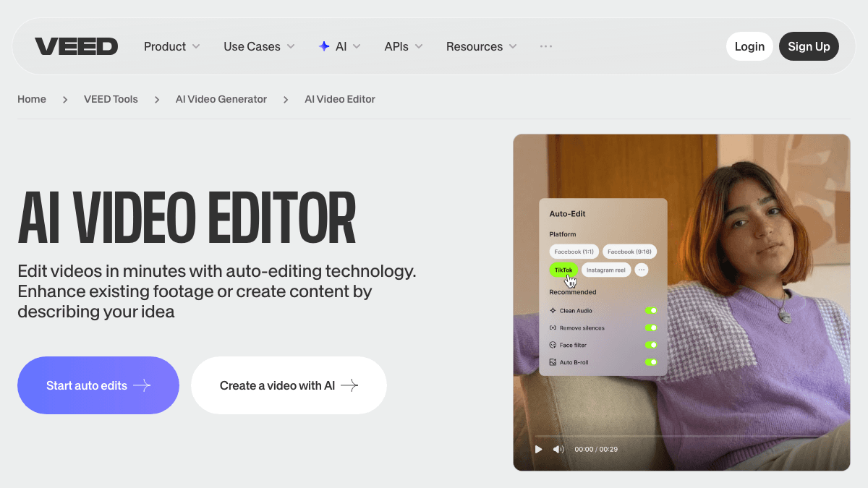Image resolution: width=868 pixels, height=488 pixels.
Task: Toggle Remove silences switch
Action: [x=651, y=328]
